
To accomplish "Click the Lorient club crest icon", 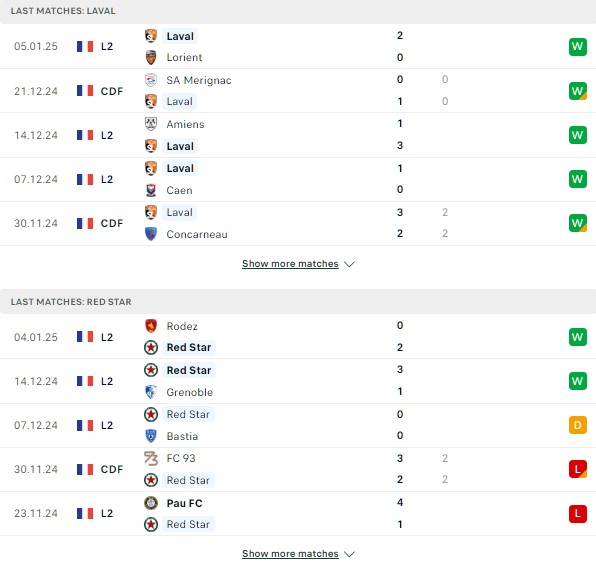I will coord(151,57).
